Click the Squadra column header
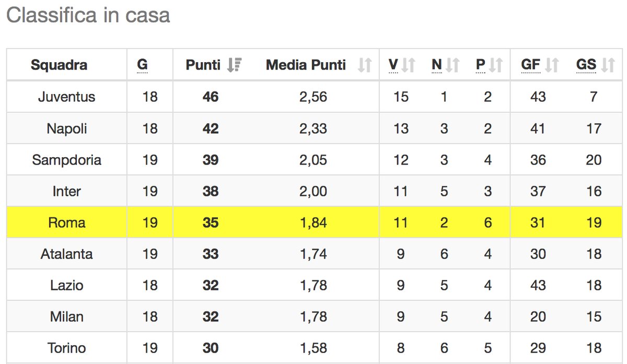This screenshot has height=364, width=627. 59,65
